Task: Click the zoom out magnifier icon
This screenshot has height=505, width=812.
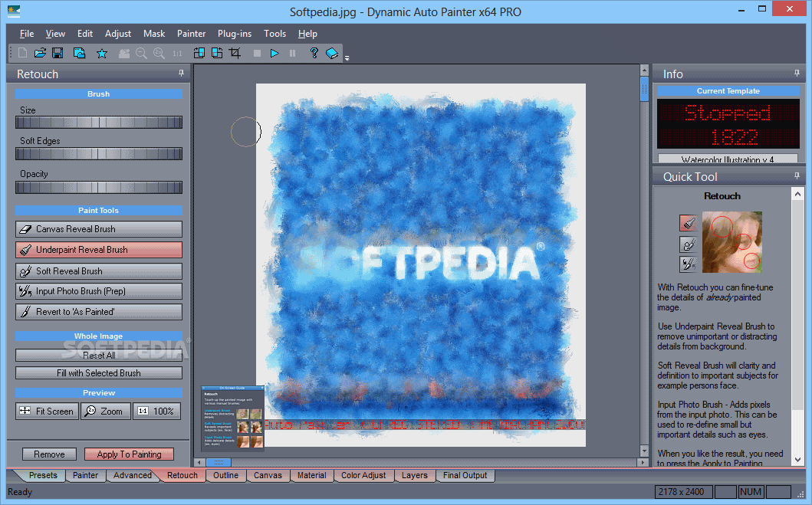Action: (x=141, y=53)
